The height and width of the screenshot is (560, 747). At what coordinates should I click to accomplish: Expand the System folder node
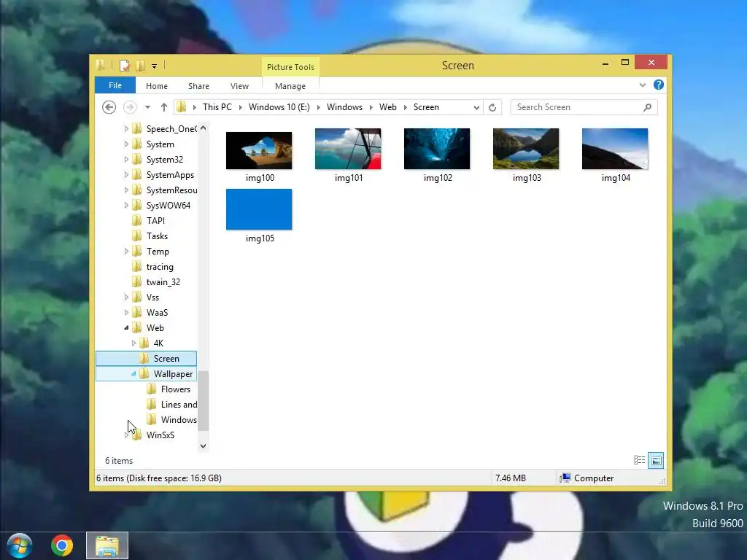tap(126, 144)
